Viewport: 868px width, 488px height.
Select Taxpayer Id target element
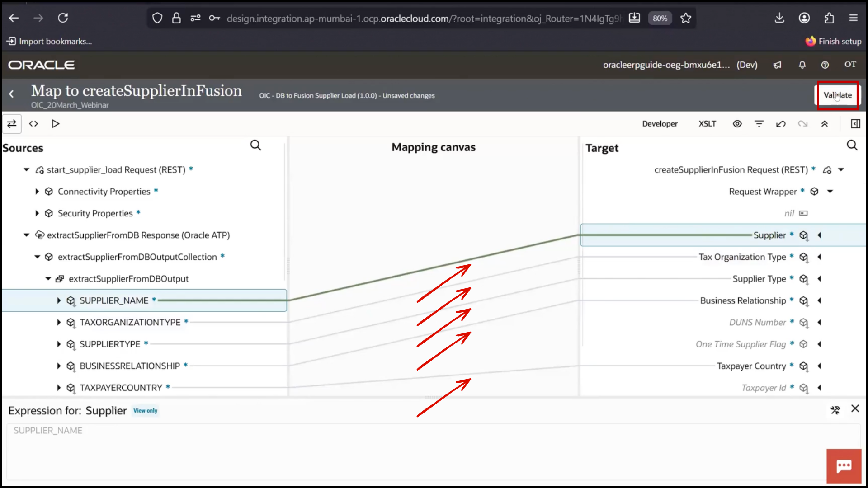(764, 388)
